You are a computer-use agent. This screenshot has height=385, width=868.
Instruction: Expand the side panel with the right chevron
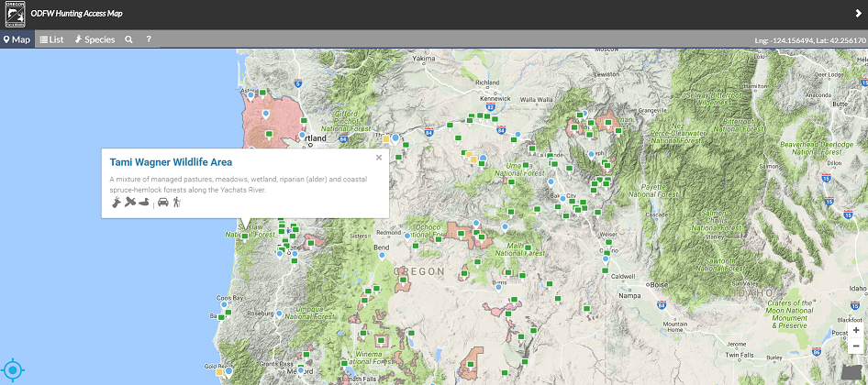pyautogui.click(x=859, y=14)
